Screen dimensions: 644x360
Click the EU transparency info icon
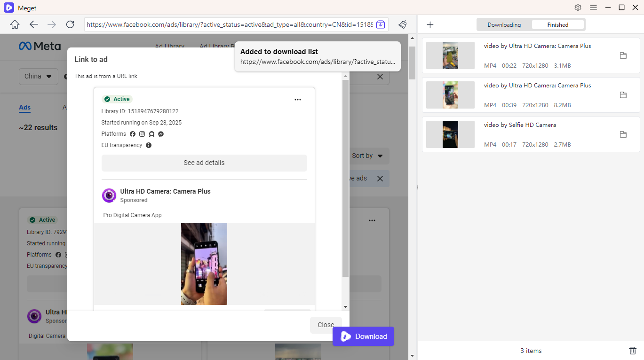[x=148, y=145]
